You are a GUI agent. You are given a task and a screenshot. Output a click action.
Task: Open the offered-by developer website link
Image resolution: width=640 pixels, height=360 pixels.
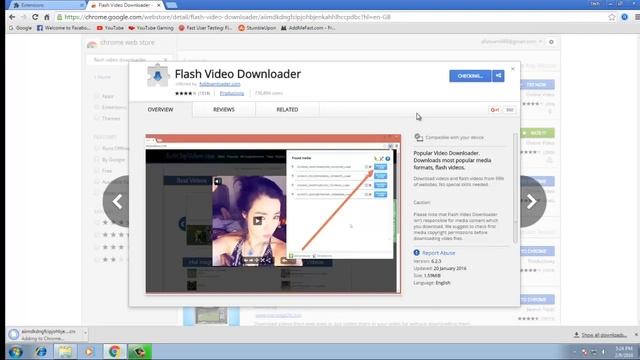(x=220, y=84)
